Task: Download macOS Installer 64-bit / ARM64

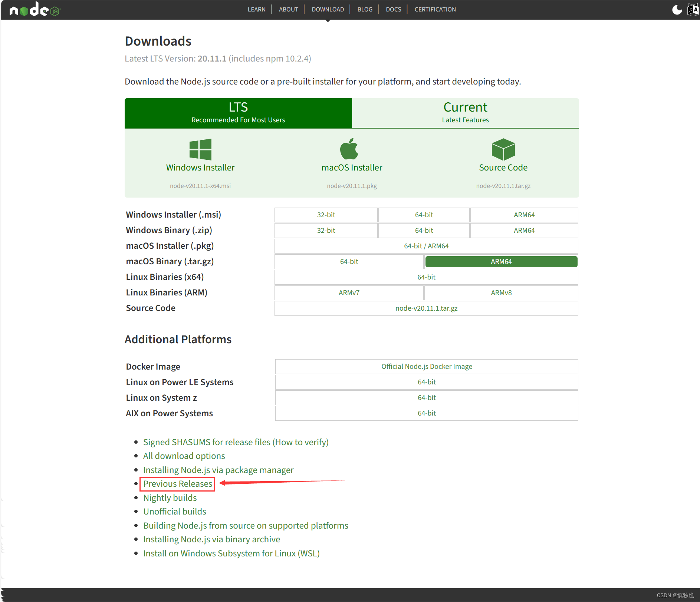Action: 426,246
